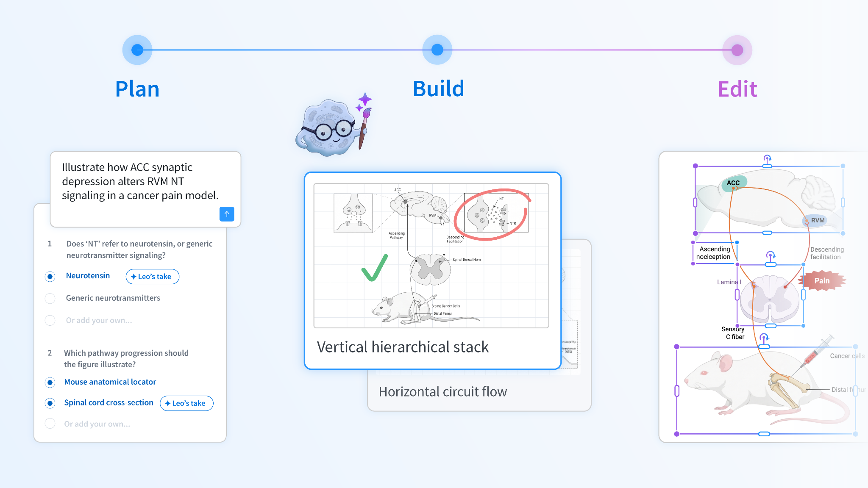The image size is (868, 488).
Task: Select the Spinal cord cross-section radio
Action: pyautogui.click(x=50, y=403)
